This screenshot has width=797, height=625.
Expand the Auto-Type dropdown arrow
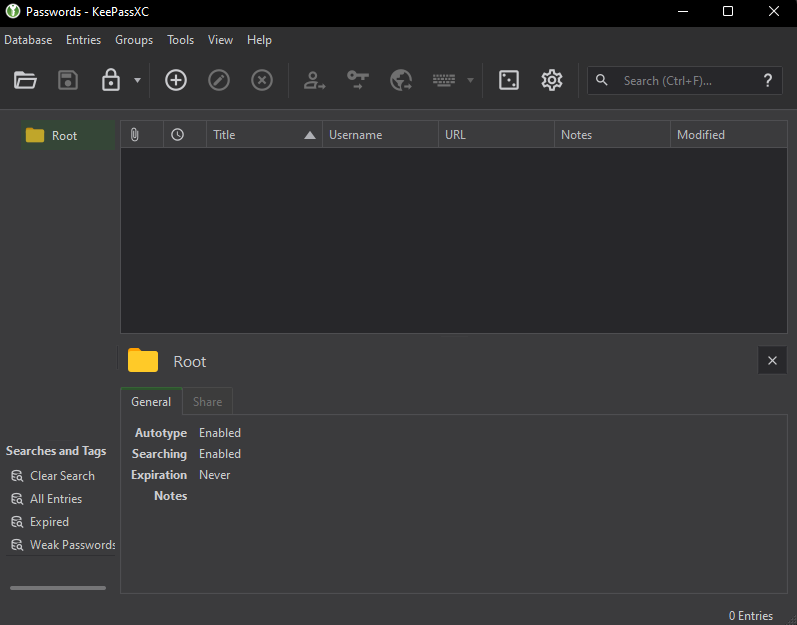pos(471,80)
